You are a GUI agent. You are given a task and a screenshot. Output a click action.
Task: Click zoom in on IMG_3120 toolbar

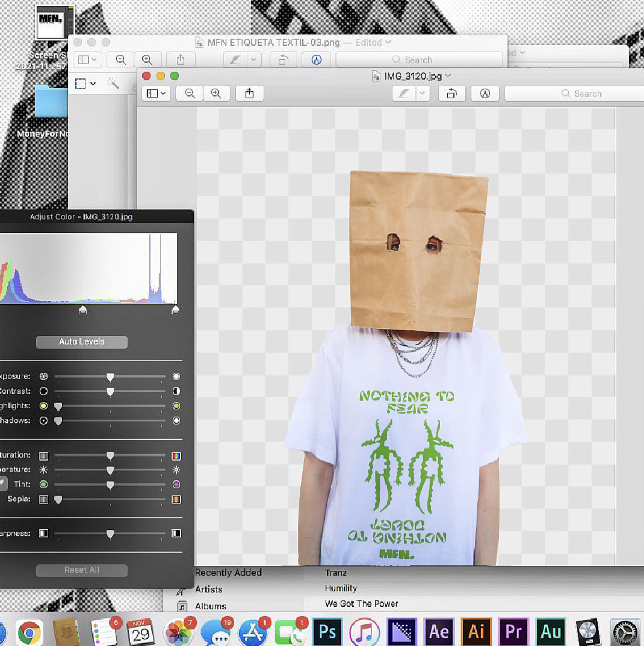point(216,94)
